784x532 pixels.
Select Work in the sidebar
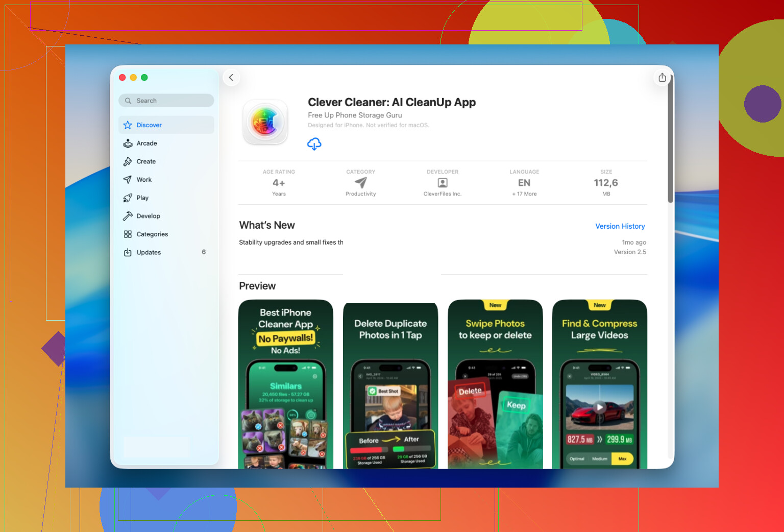[166, 180]
